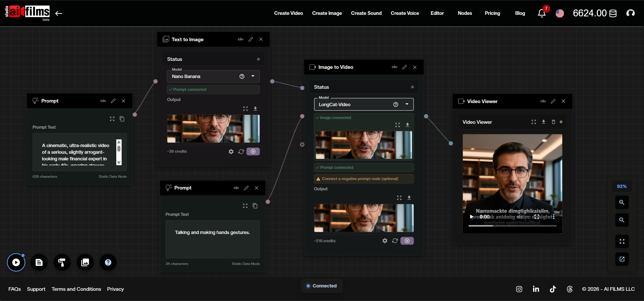Copy the Prompt node text with the copy icon
Screen dimensions: 644x301
pyautogui.click(x=122, y=119)
